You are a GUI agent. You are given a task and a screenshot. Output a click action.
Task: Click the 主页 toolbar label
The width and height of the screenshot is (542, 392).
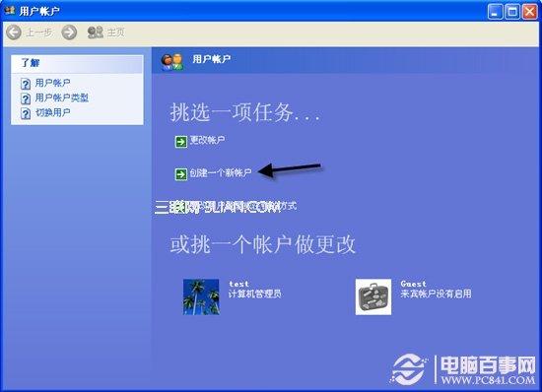click(115, 33)
